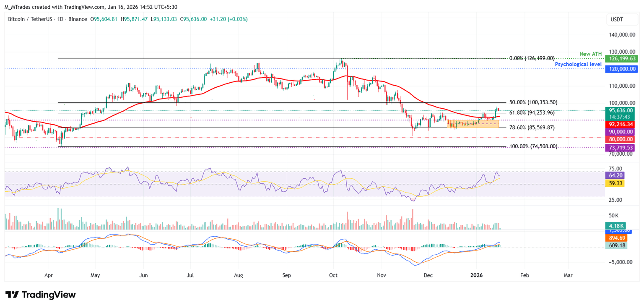Image resolution: width=644 pixels, height=308 pixels.
Task: Click the 2026 marker on the time axis
Action: point(476,275)
